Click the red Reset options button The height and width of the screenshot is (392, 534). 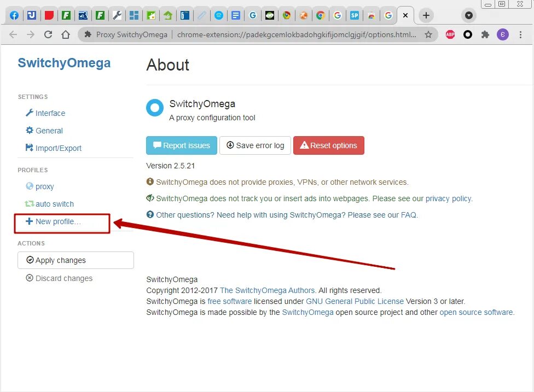coord(329,145)
